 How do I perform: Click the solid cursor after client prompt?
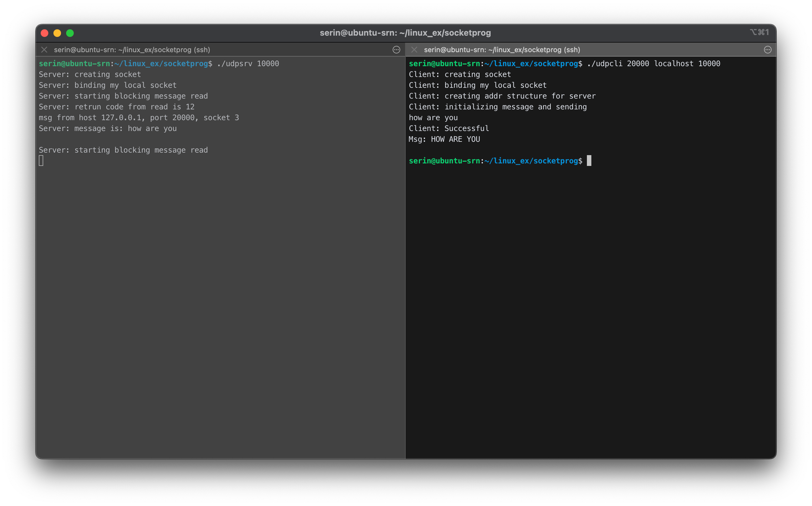click(589, 161)
